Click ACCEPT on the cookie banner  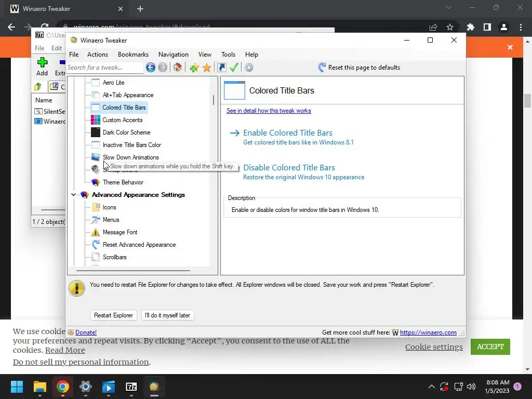490,347
